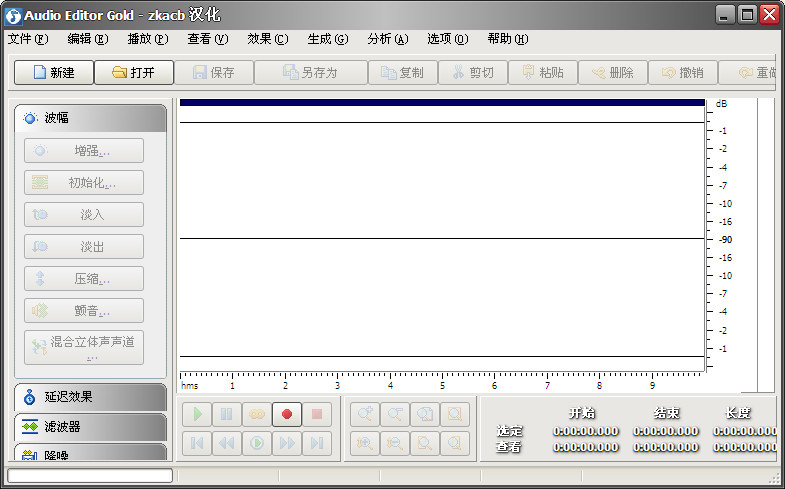Image resolution: width=785 pixels, height=489 pixels.
Task: Click the Fast-forward double-arrow button
Action: tap(287, 443)
